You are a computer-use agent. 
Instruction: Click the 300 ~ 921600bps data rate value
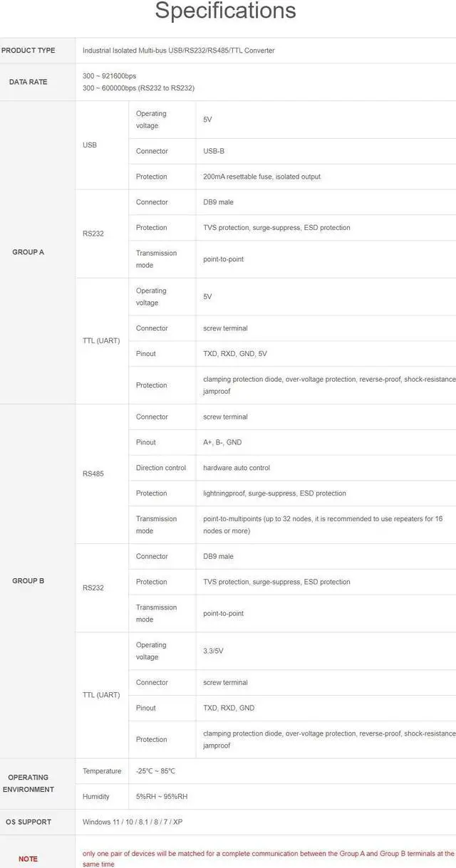[x=109, y=76]
